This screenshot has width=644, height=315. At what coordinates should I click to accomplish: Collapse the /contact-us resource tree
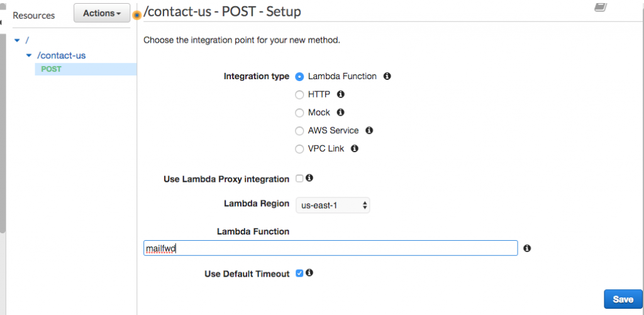click(x=28, y=56)
